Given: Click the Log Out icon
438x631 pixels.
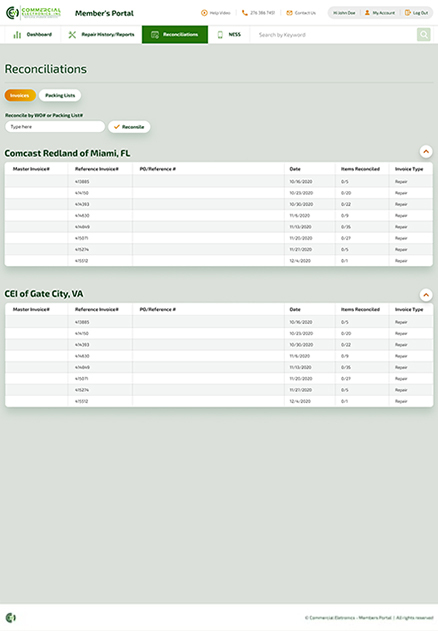Looking at the screenshot, I should [407, 13].
